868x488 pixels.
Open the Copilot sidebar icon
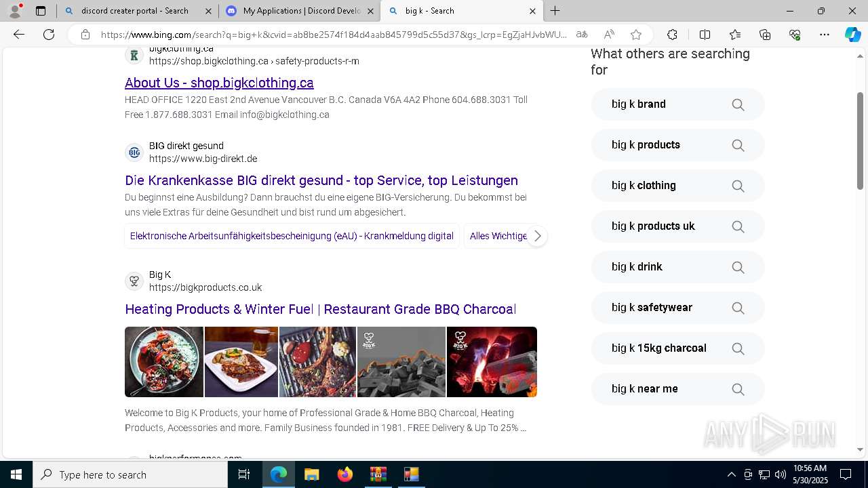coord(852,35)
